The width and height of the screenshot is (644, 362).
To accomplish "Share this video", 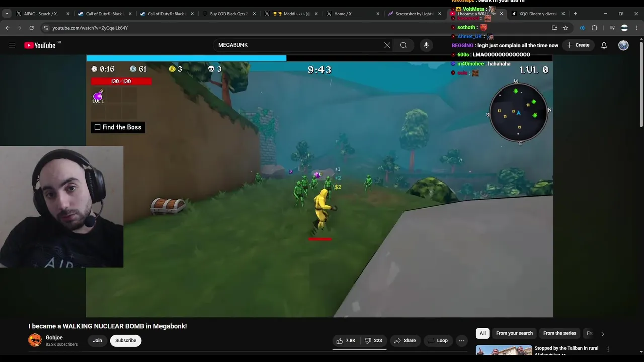I will coord(405,341).
